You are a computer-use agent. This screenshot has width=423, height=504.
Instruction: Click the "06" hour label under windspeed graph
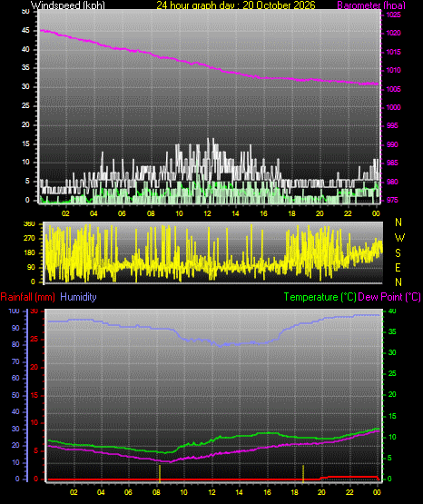122,213
